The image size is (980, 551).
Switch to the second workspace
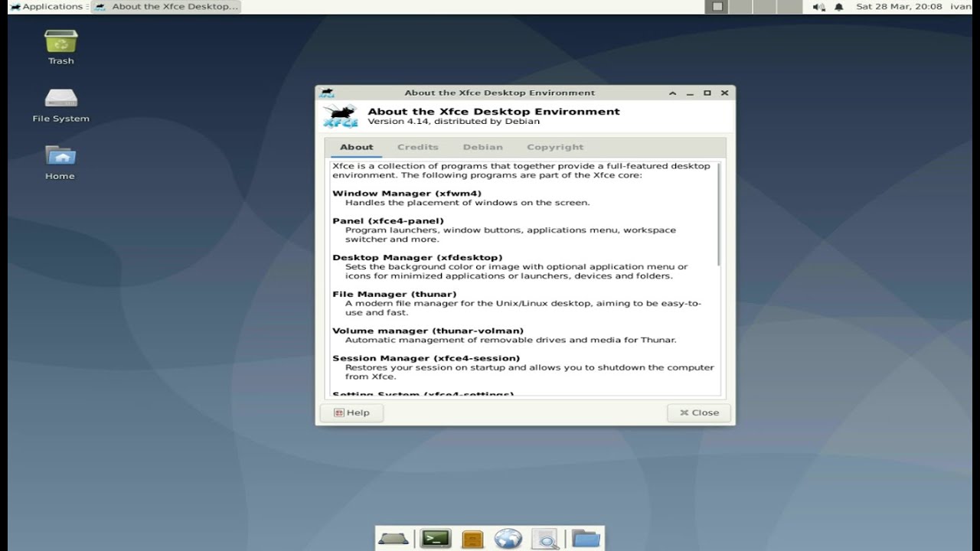[x=740, y=7]
